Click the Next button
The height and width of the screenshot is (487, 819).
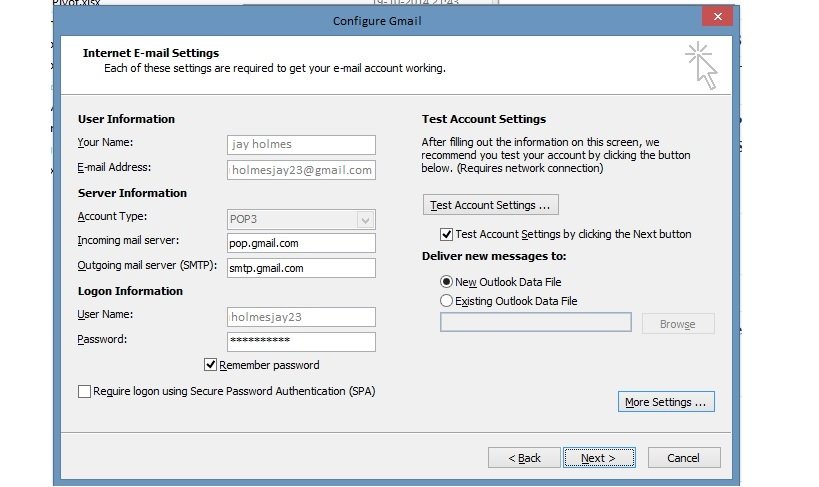(599, 458)
